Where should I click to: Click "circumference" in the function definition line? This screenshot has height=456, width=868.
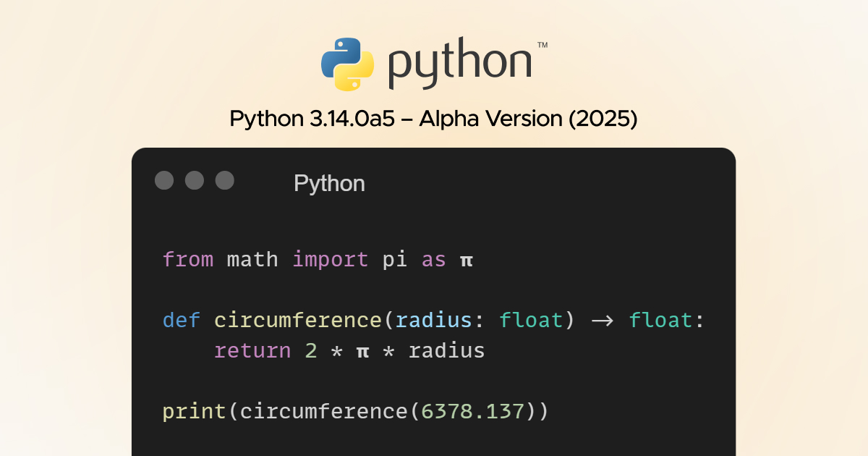pyautogui.click(x=297, y=320)
